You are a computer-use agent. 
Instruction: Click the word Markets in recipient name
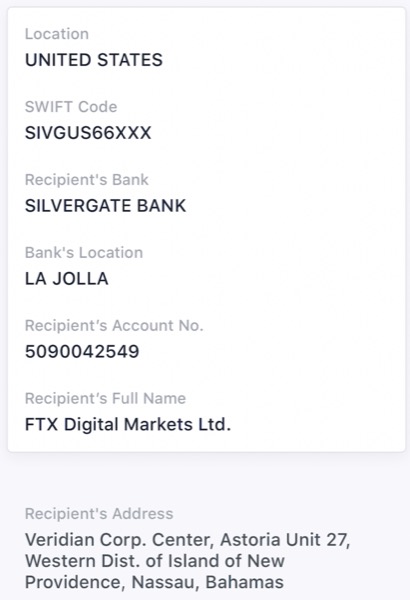pos(158,424)
